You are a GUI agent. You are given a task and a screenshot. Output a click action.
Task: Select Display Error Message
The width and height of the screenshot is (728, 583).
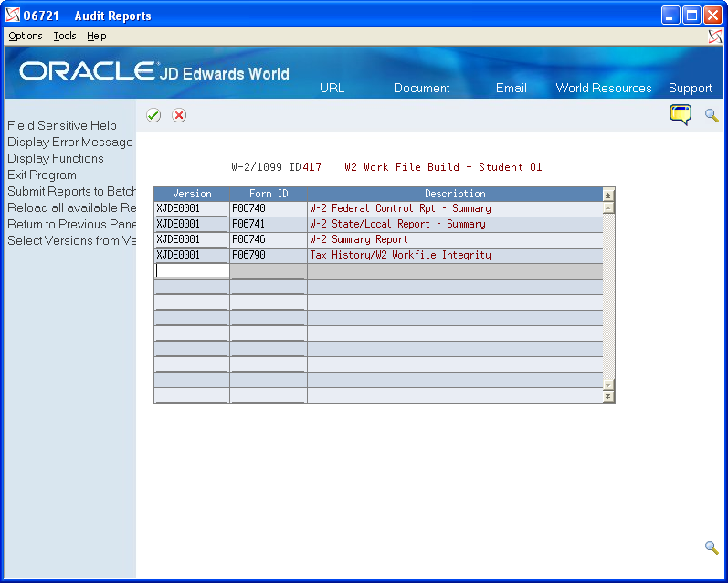pyautogui.click(x=70, y=142)
